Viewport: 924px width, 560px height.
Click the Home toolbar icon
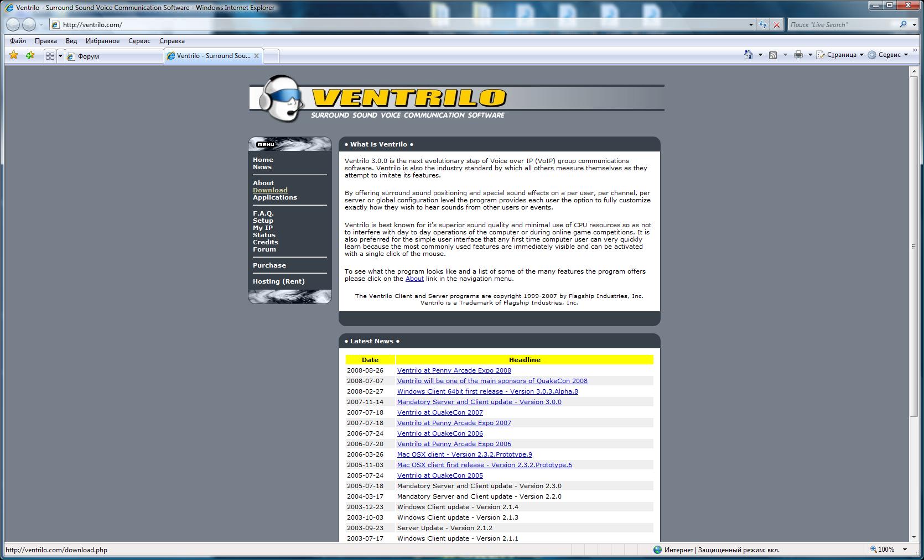(749, 55)
